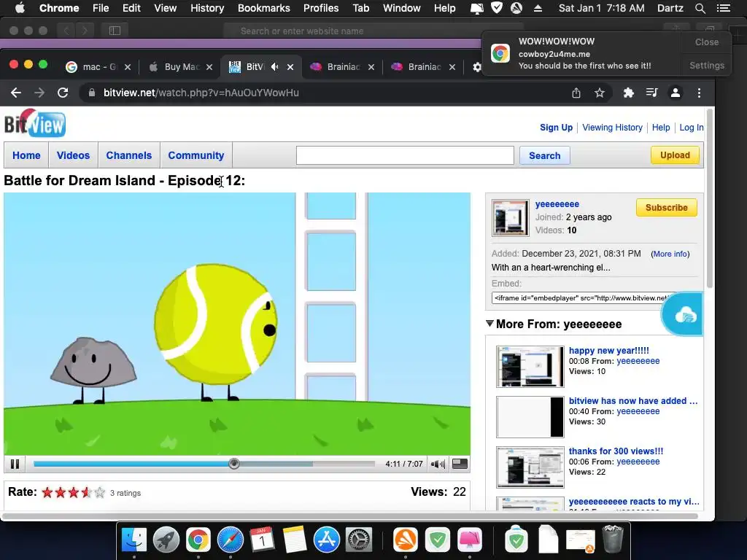Screen dimensions: 747x560
Task: Click the page horizontal scrollbar
Action: (350, 516)
